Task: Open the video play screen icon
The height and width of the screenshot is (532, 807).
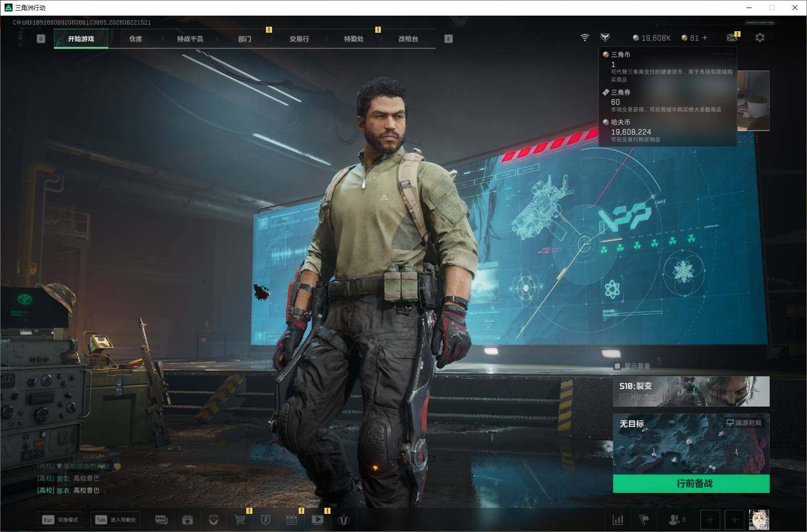Action: click(318, 520)
